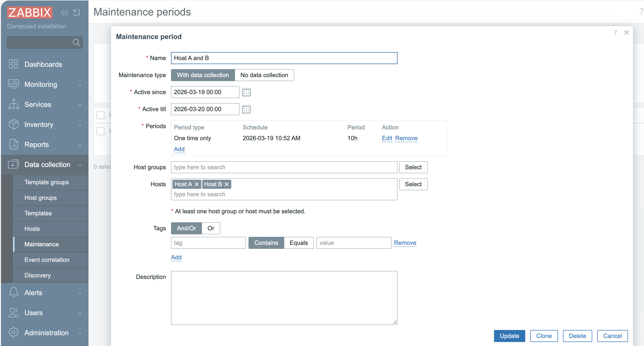Click the ZABBIX logo
This screenshot has height=346, width=644.
click(30, 13)
